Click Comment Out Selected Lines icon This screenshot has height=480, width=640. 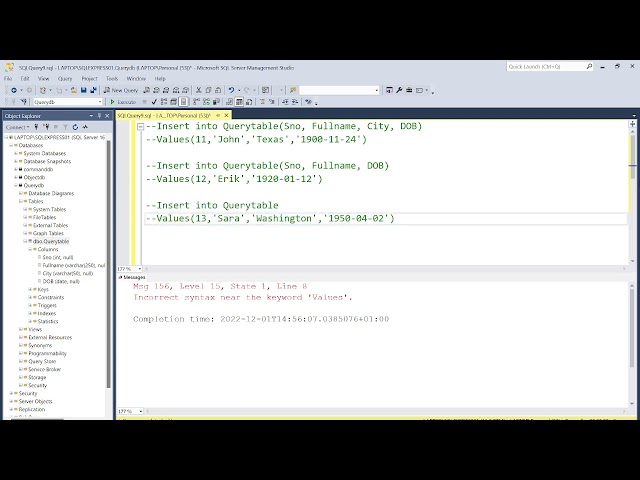point(262,102)
